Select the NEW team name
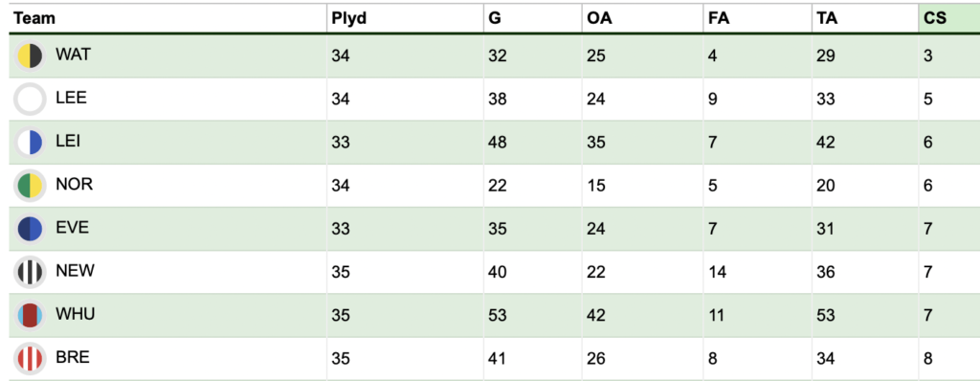The height and width of the screenshot is (381, 980). click(x=75, y=271)
